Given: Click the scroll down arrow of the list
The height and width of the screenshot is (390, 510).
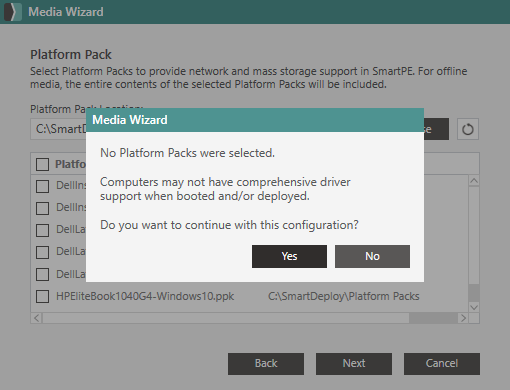Looking at the screenshot, I should click(x=474, y=307).
